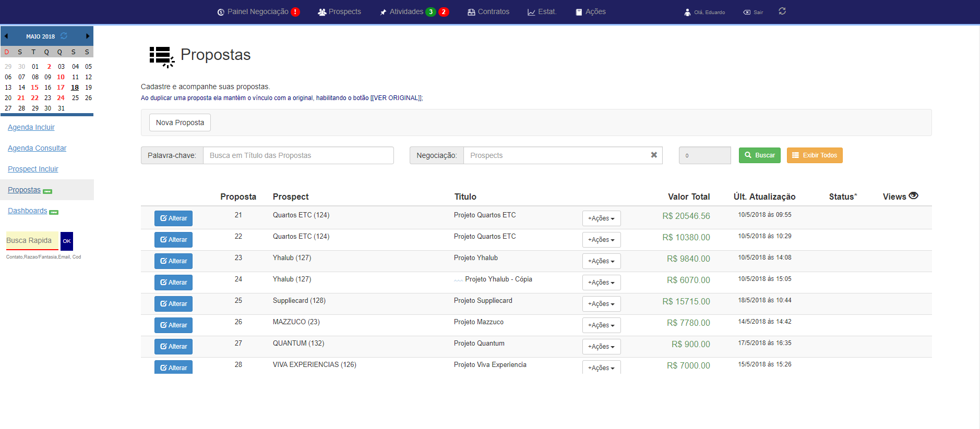Click the calendar refresh icon beside MAIO 2018
980x429 pixels.
click(x=64, y=36)
